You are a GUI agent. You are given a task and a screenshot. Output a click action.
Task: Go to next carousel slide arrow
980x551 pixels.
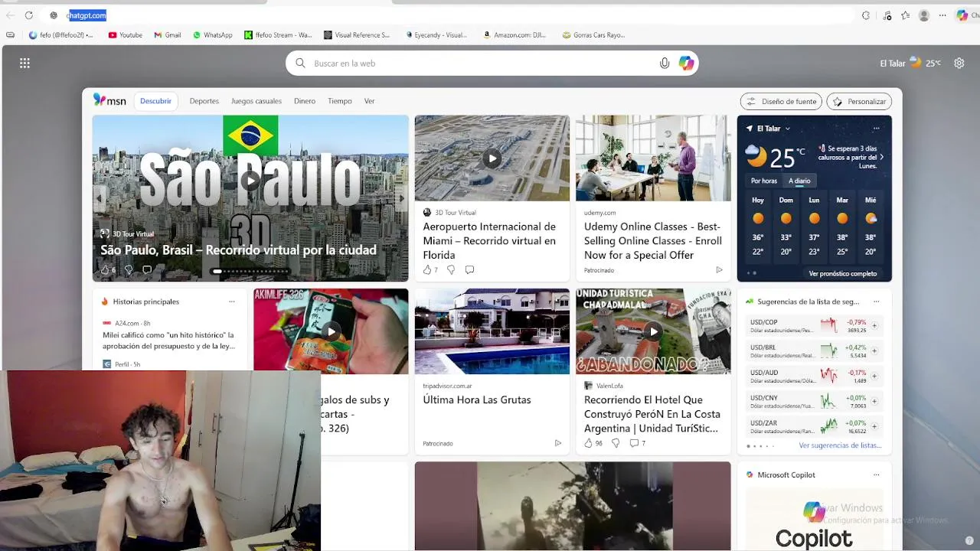[x=401, y=198]
